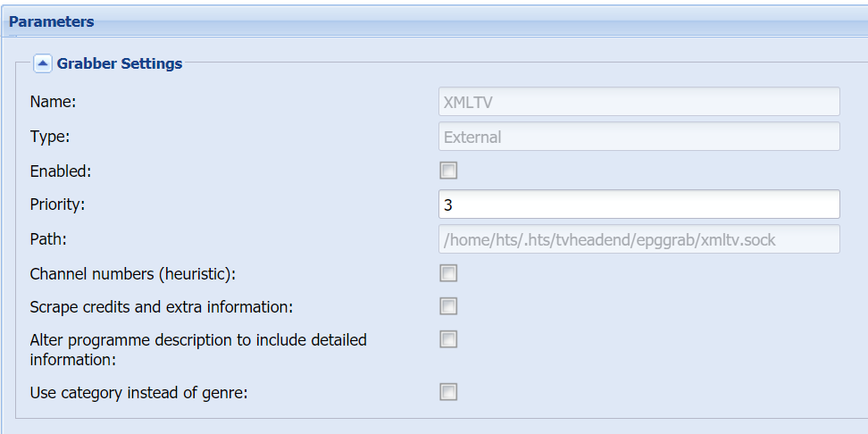Click the Name field showing XMLTV
The width and height of the screenshot is (868, 434).
coord(639,101)
